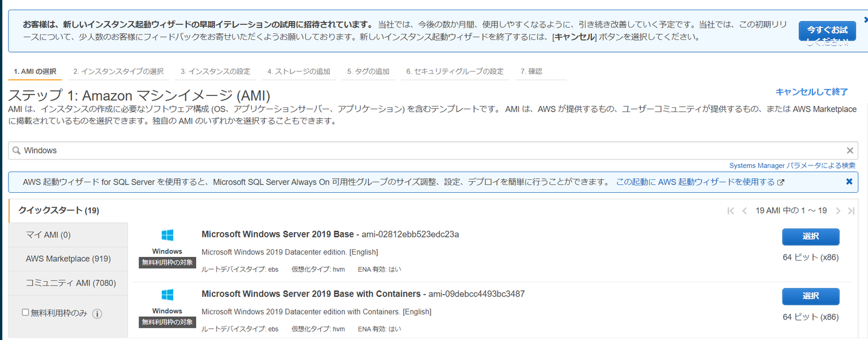This screenshot has height=340, width=868.
Task: Clear the Windows search field with X icon
Action: (x=850, y=151)
